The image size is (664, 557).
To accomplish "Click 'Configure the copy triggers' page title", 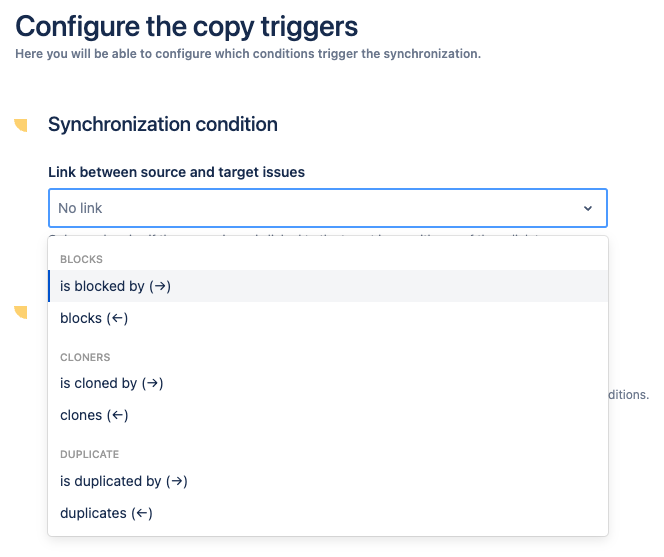I will click(x=186, y=25).
